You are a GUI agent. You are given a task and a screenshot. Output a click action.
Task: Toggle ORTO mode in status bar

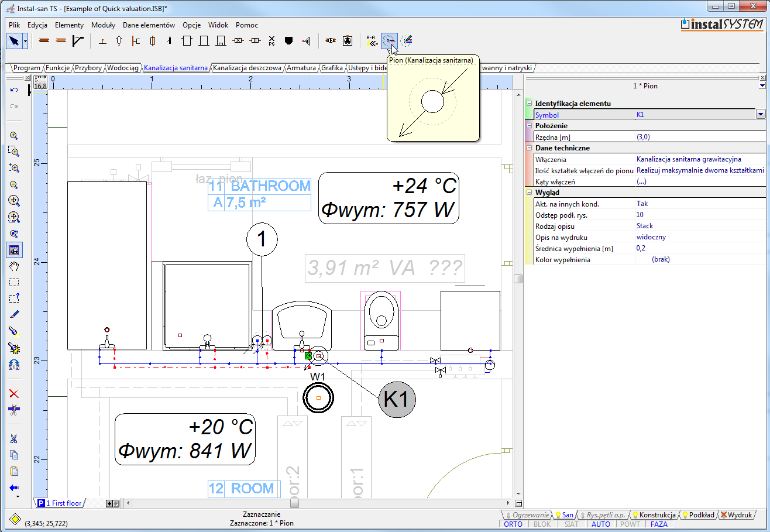pos(513,524)
